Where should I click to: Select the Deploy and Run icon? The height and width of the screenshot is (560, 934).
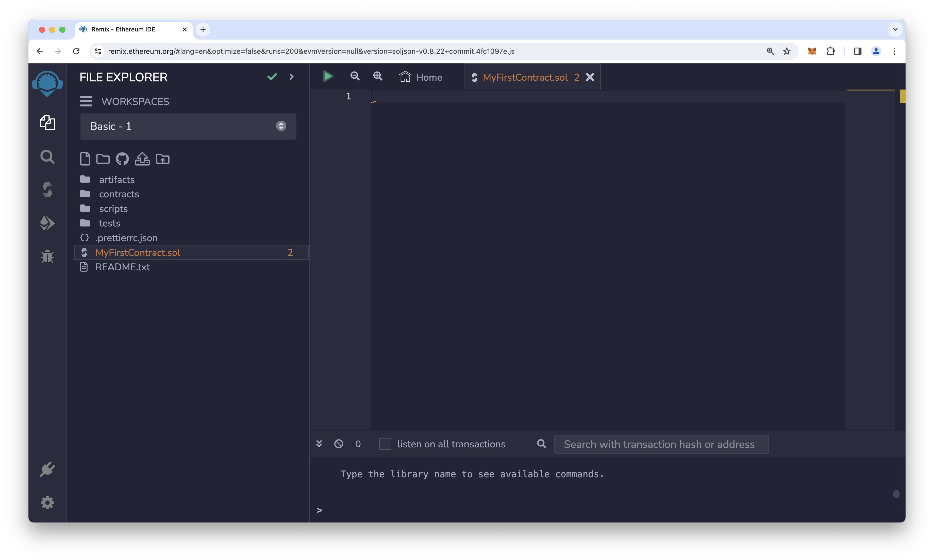[47, 223]
